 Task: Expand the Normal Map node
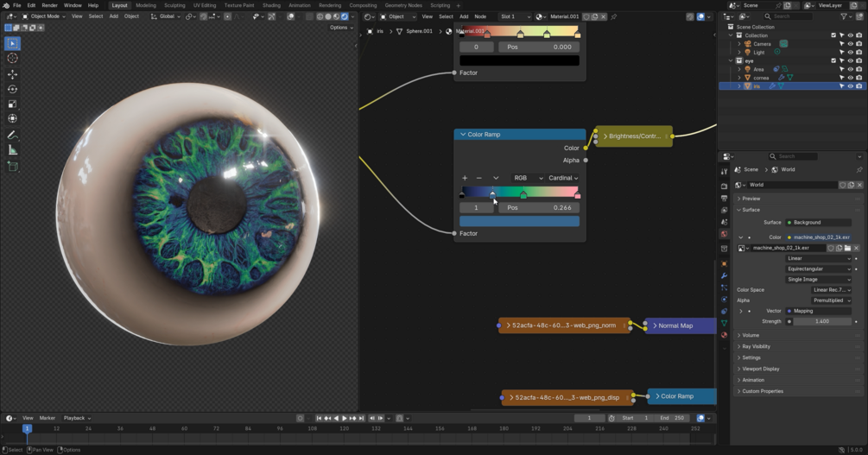point(655,325)
